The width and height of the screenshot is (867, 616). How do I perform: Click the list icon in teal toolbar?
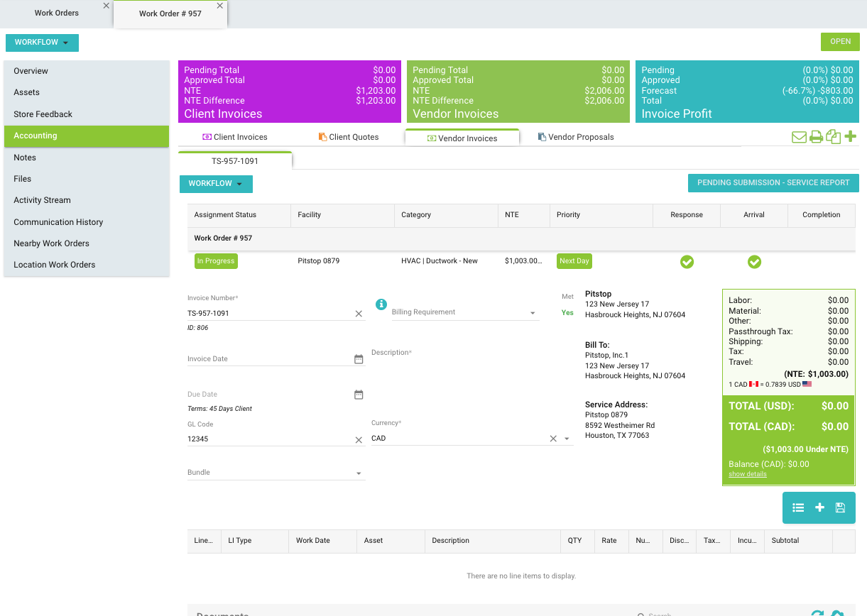click(798, 507)
